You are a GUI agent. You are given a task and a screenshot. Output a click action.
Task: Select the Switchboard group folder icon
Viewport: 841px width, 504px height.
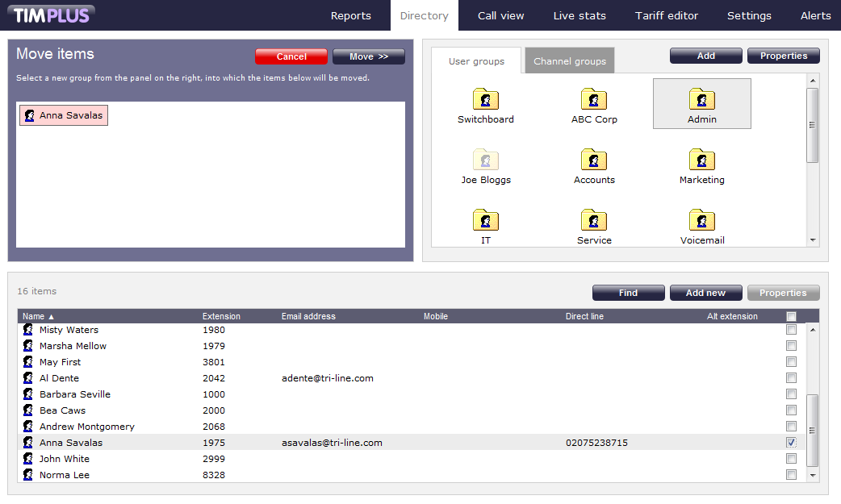485,99
